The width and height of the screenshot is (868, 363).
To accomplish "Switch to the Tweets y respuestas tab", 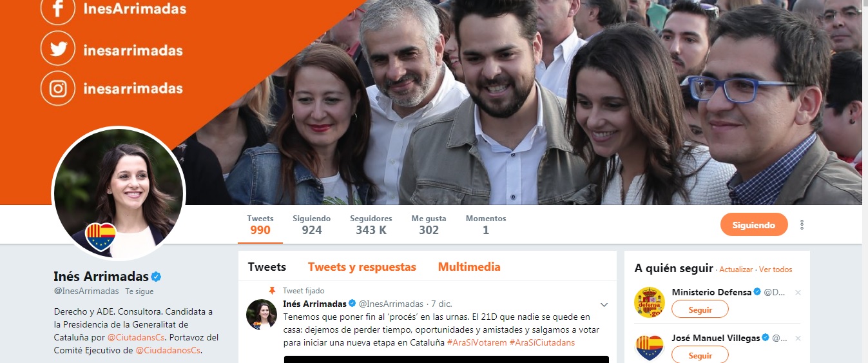I will 362,267.
